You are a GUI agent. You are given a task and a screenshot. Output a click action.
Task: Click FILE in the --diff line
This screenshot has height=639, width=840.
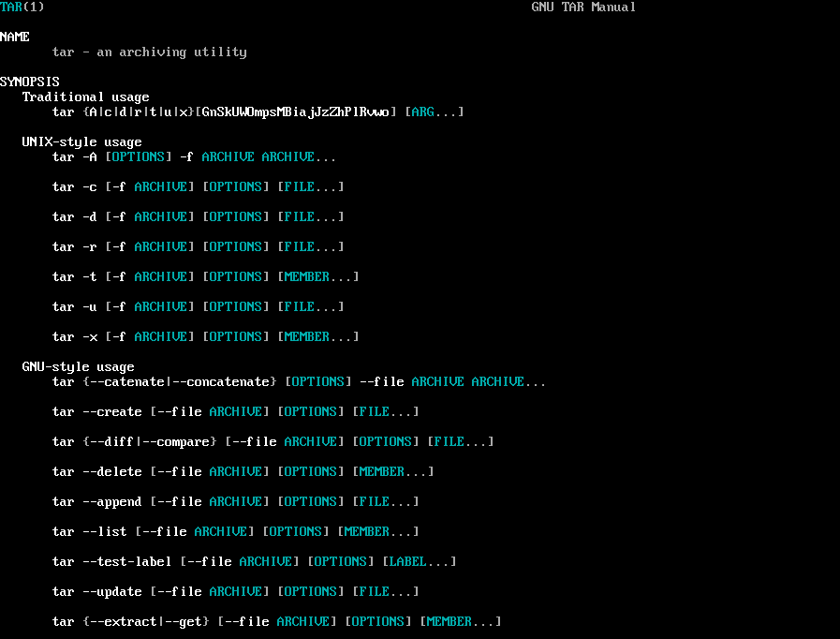point(449,442)
